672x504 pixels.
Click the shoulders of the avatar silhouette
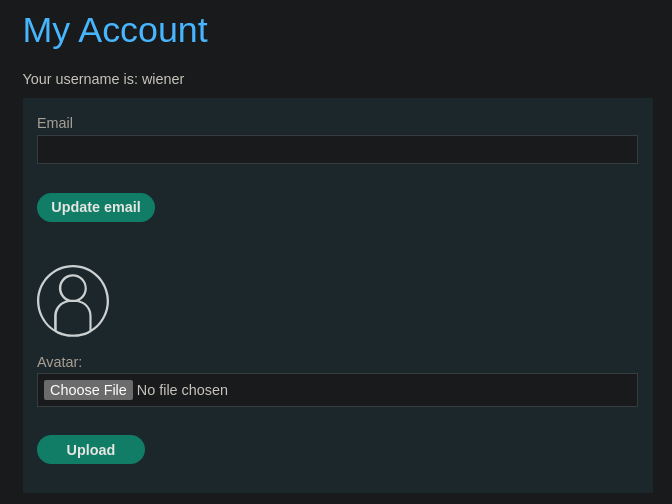coord(73,318)
